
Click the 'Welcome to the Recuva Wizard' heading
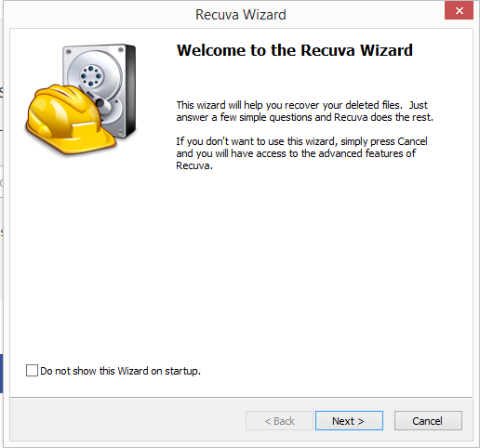(295, 50)
